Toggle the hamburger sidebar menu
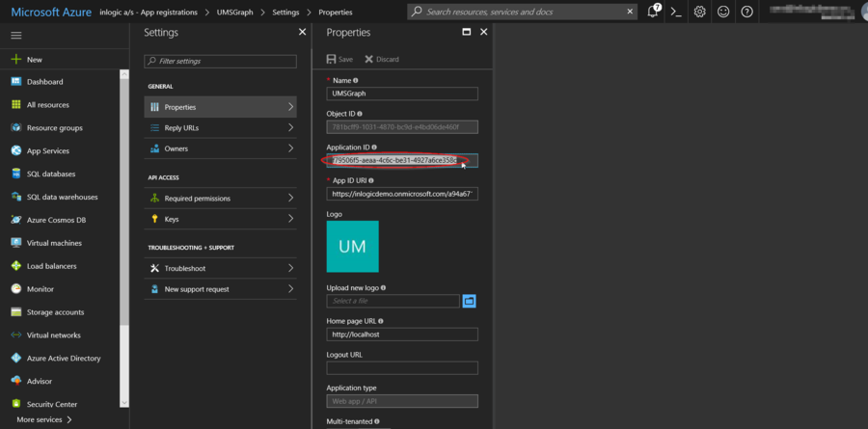This screenshot has height=429, width=868. click(16, 35)
